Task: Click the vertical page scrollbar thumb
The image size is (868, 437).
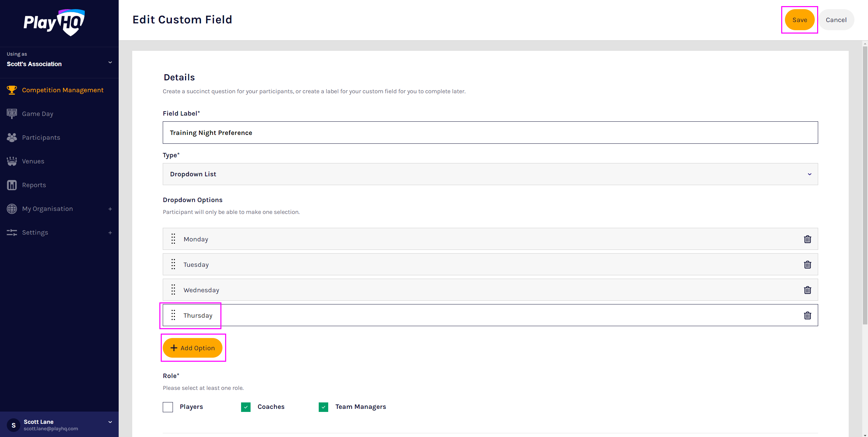Action: click(865, 185)
